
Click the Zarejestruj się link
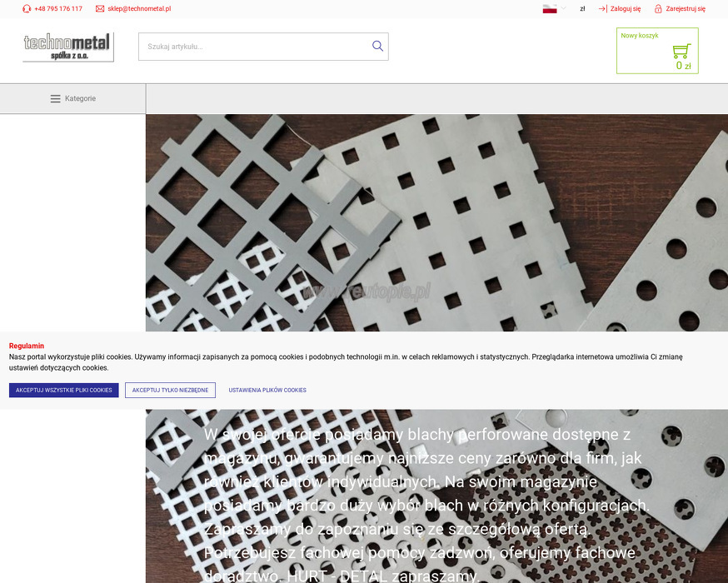click(686, 9)
